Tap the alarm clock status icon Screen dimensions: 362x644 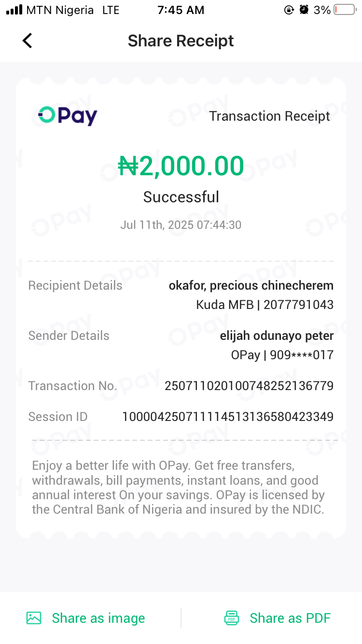tap(304, 10)
